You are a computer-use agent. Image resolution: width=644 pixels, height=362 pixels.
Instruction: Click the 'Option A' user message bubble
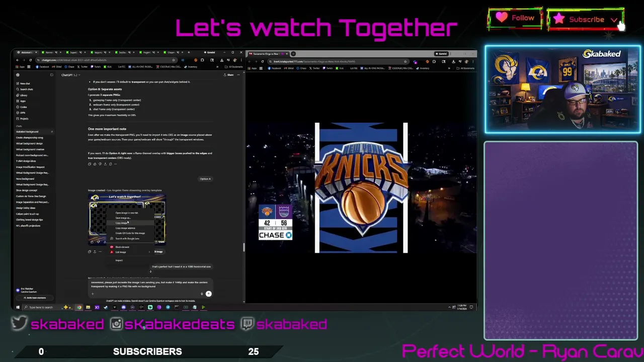[205, 178]
